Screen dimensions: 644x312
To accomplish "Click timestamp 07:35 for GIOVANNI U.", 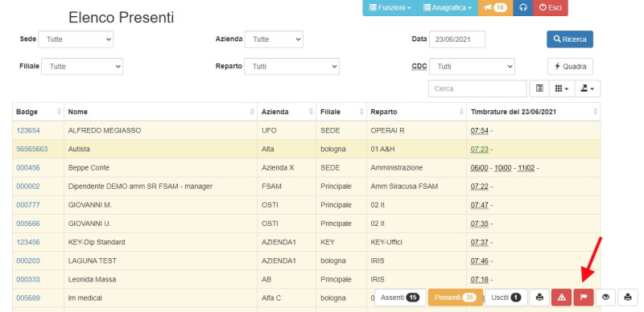I will click(479, 224).
